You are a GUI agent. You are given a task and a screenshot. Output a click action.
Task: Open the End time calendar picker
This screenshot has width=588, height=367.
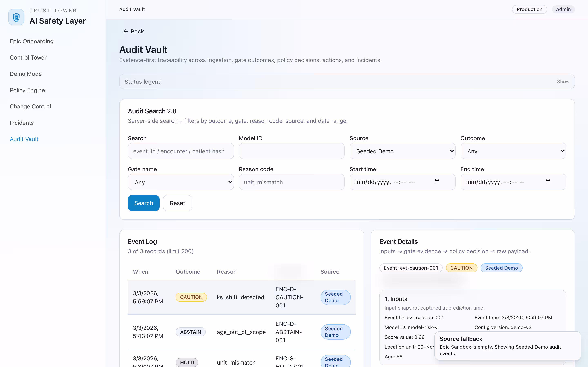pos(548,182)
